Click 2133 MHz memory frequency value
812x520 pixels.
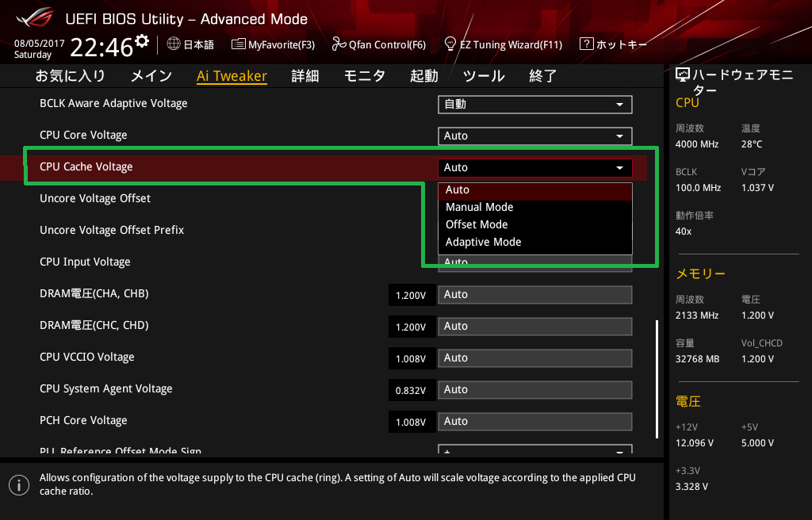696,315
